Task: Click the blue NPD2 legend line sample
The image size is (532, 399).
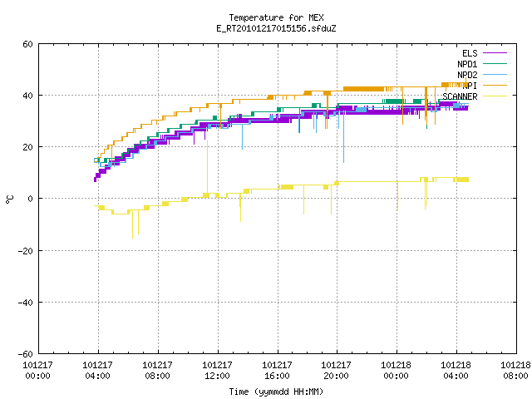Action: click(x=495, y=75)
